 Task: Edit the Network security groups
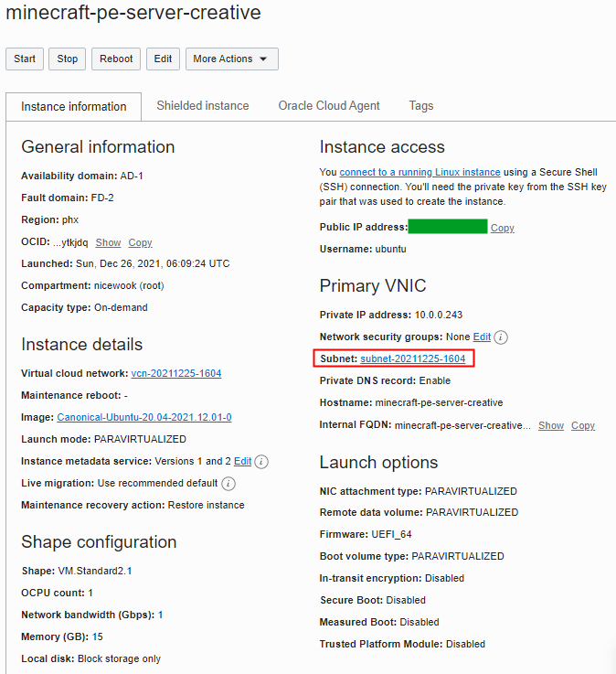[482, 337]
